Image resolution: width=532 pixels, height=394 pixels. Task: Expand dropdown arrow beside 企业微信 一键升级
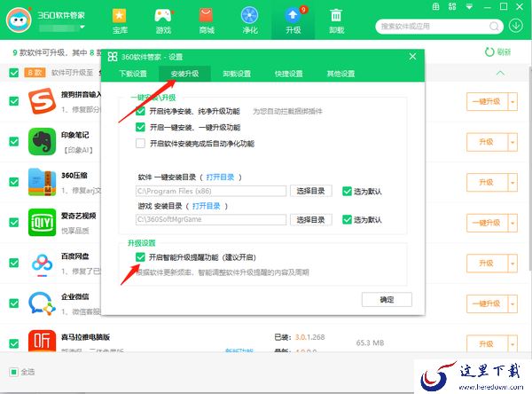(512, 303)
